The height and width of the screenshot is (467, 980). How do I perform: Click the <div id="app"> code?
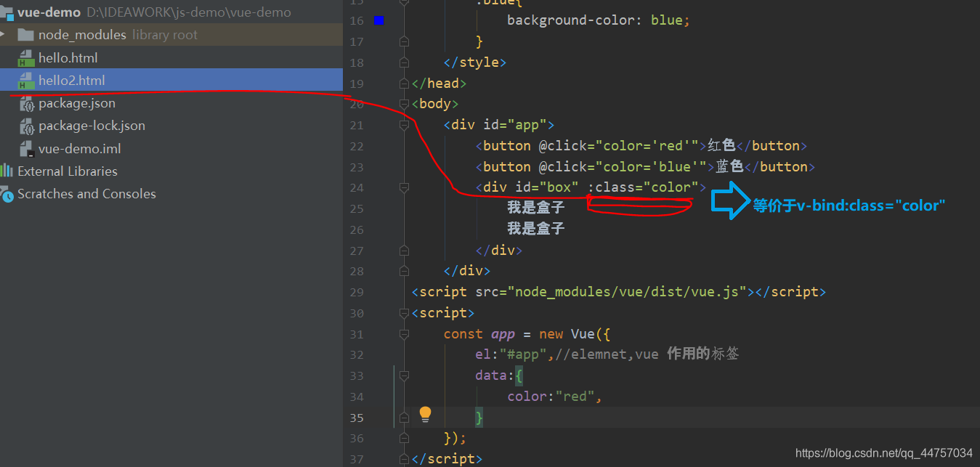(498, 125)
